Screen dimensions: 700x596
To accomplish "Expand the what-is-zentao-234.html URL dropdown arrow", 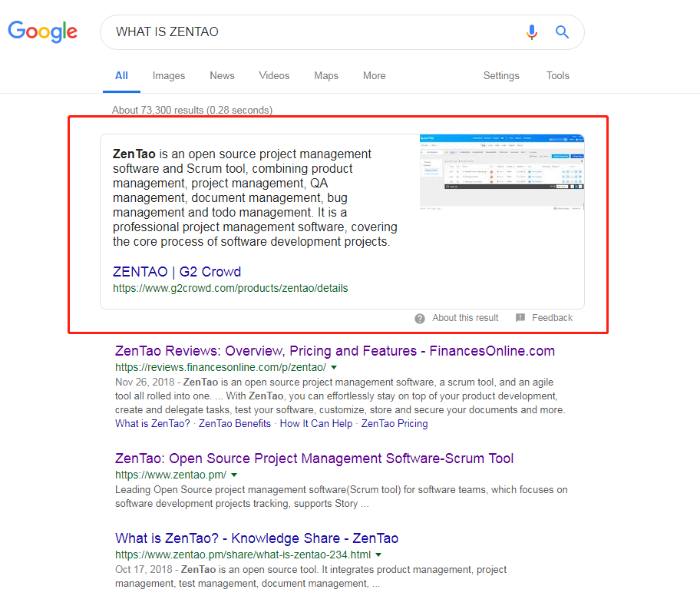I will [378, 555].
